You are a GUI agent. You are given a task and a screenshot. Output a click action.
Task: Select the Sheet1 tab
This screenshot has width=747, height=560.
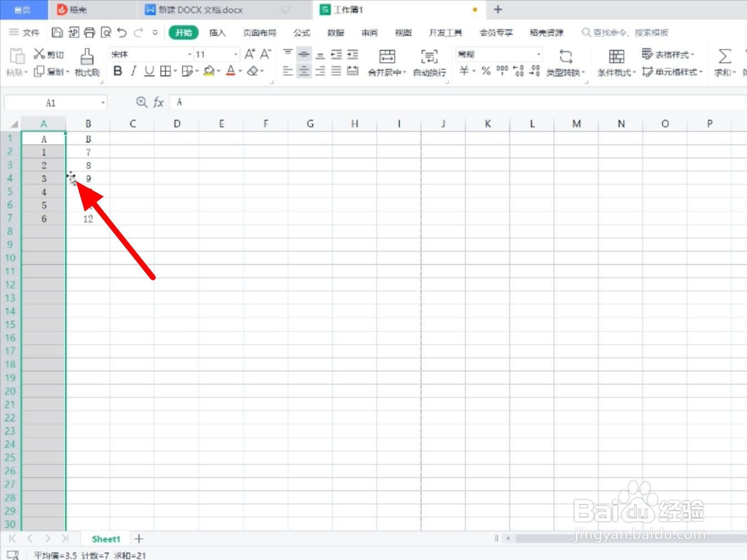pos(105,538)
